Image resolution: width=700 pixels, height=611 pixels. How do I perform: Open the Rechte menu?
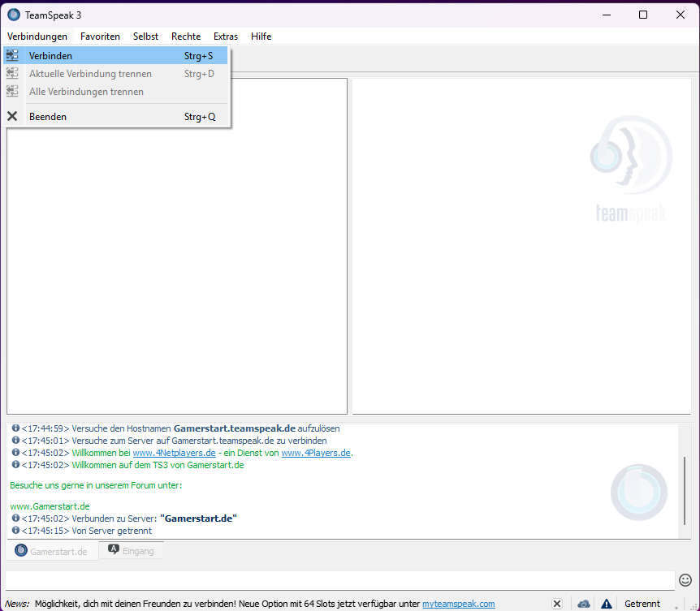pos(186,37)
